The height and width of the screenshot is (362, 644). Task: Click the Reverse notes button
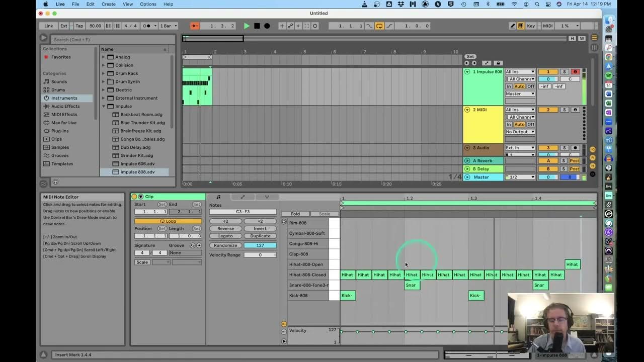(x=225, y=229)
